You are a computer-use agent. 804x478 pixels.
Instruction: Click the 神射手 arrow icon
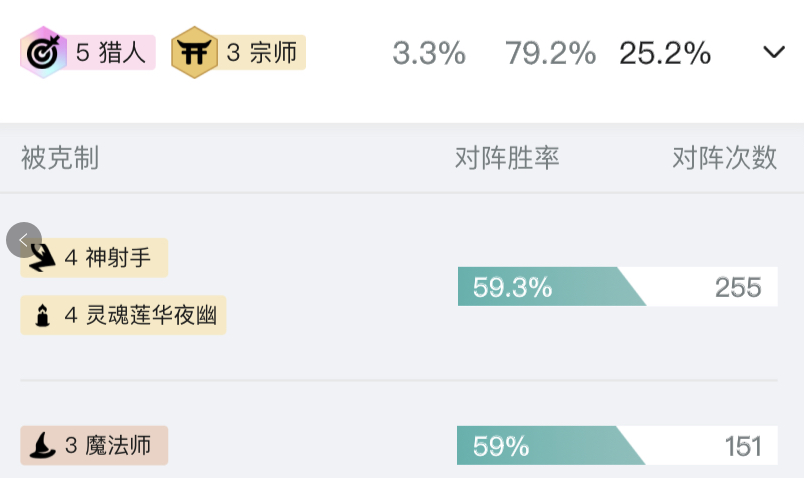pos(42,258)
